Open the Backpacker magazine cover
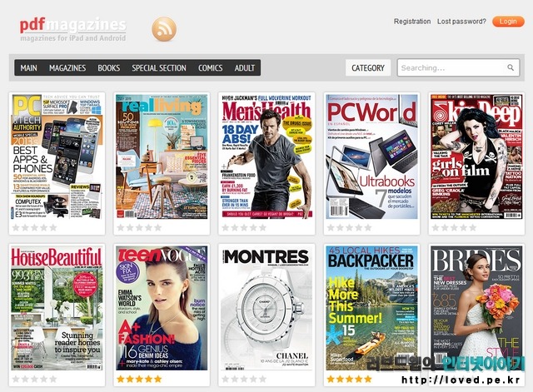This screenshot has height=392, width=533. coord(372,309)
